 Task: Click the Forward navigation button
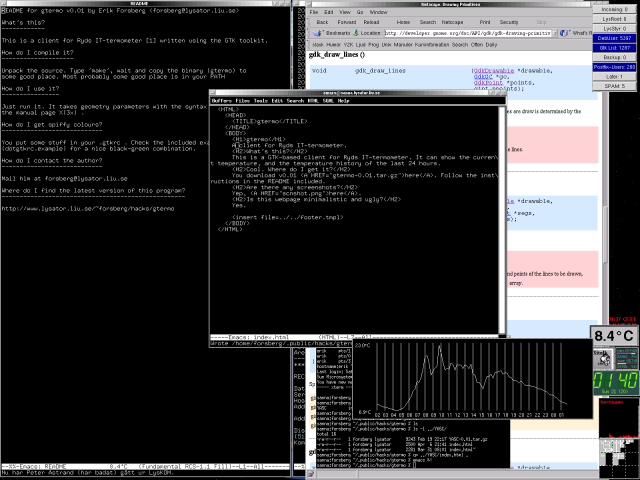click(x=348, y=20)
